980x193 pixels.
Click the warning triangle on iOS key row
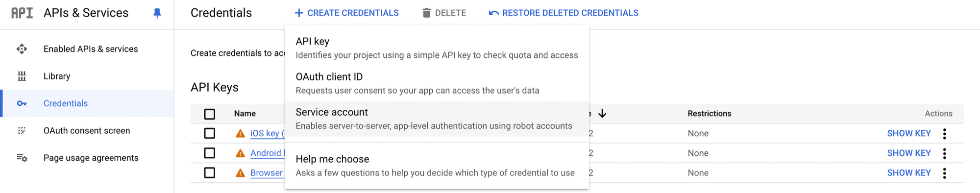coord(240,133)
